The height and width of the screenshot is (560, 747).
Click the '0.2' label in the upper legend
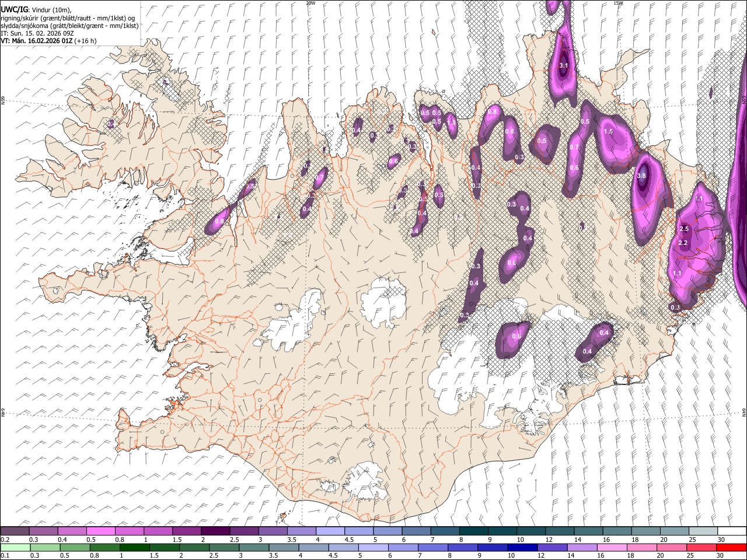[4, 540]
